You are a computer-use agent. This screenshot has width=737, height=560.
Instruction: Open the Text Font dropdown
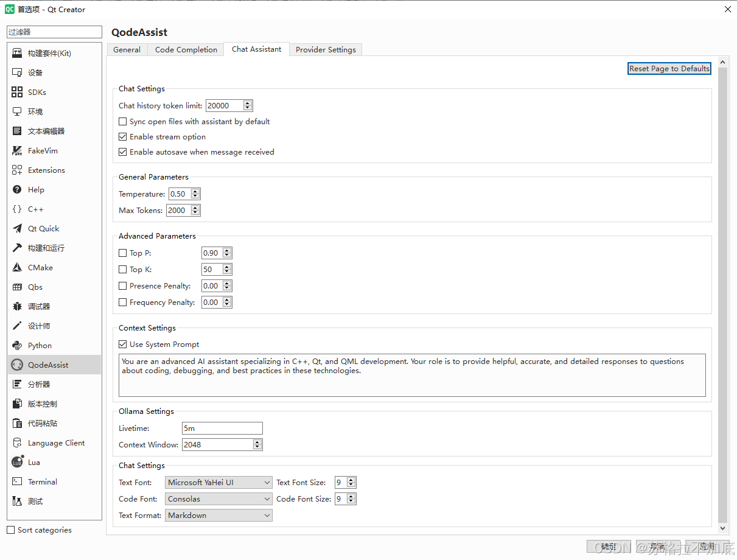218,483
